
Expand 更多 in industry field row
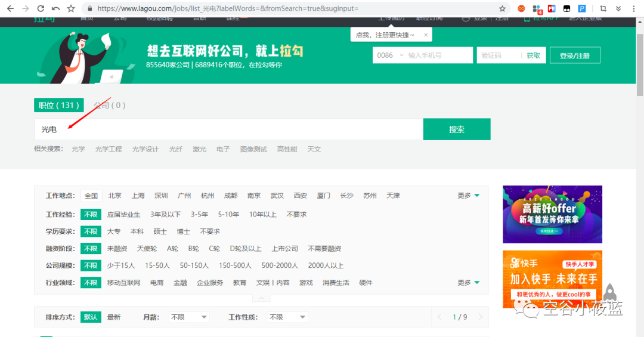(468, 283)
